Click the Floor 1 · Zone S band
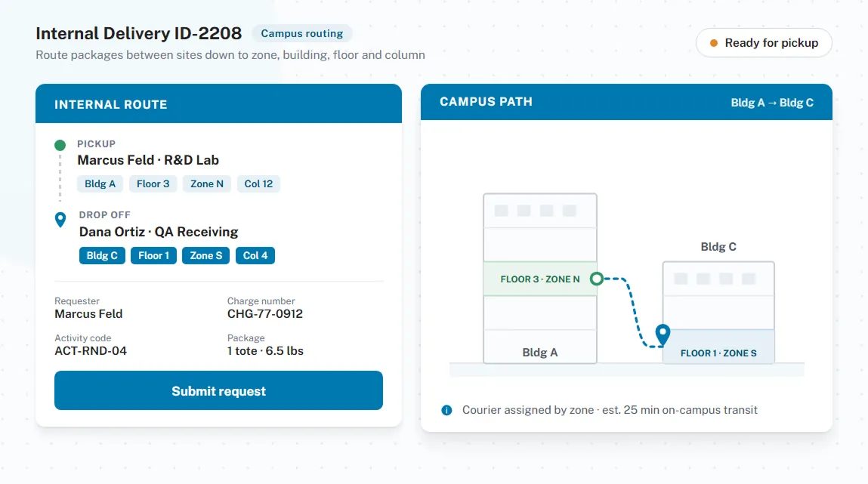 tap(718, 347)
